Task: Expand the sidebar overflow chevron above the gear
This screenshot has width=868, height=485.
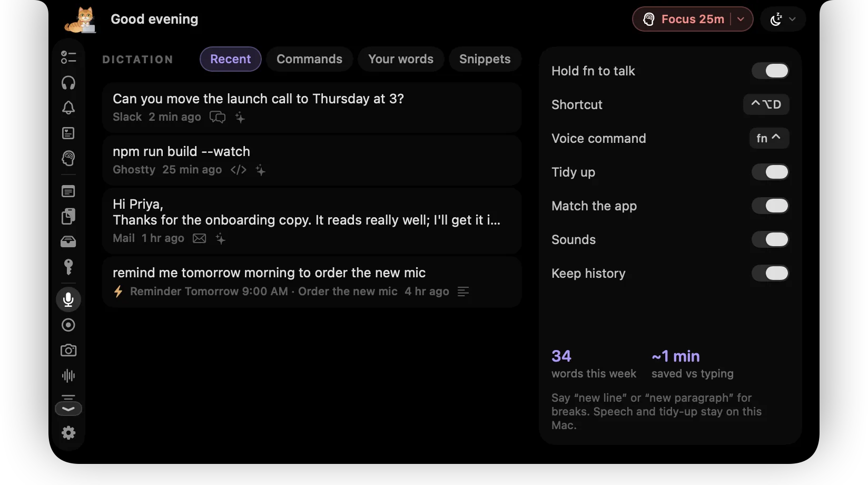Action: click(x=68, y=409)
